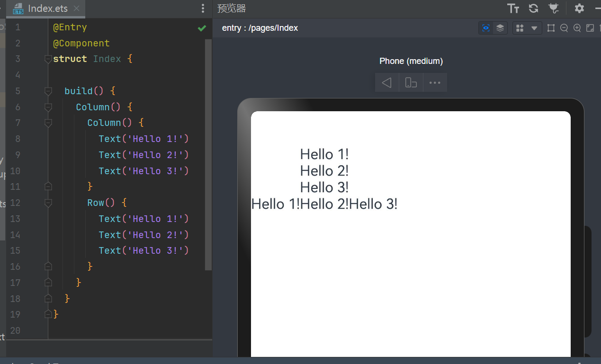Fold the Row() block at line 12
601x364 pixels.
48,203
